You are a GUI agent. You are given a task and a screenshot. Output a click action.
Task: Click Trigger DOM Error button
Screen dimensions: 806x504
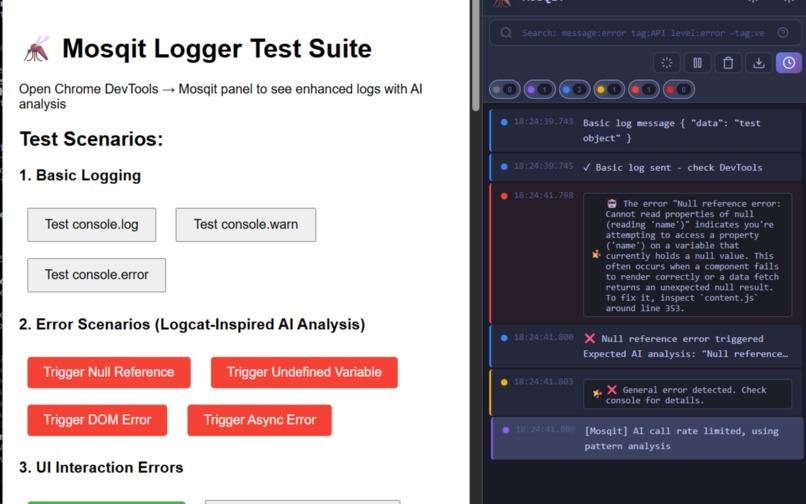click(97, 420)
